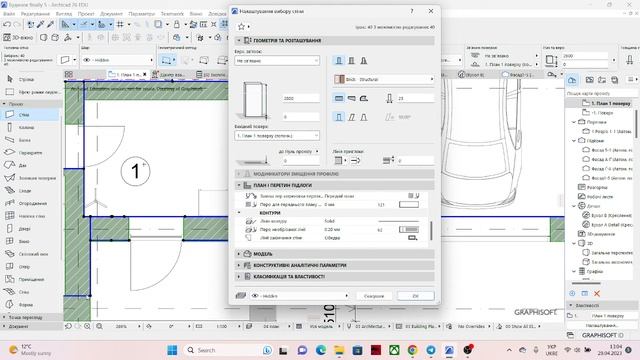Choose complex profile wall structure icon
The image size is (640, 360).
click(x=364, y=61)
